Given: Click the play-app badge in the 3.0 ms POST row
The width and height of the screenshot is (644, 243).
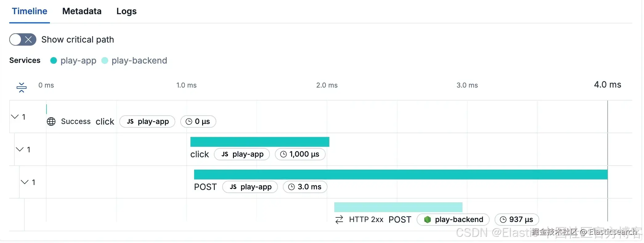Looking at the screenshot, I should [250, 187].
